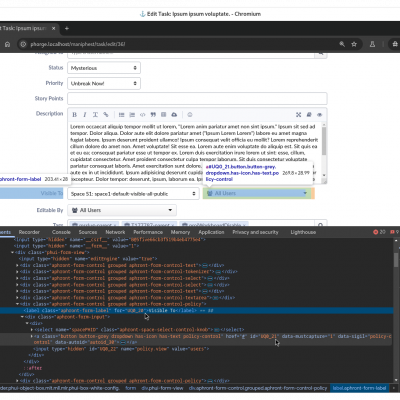Open a new browser tab
400x400 pixels.
[67, 28]
